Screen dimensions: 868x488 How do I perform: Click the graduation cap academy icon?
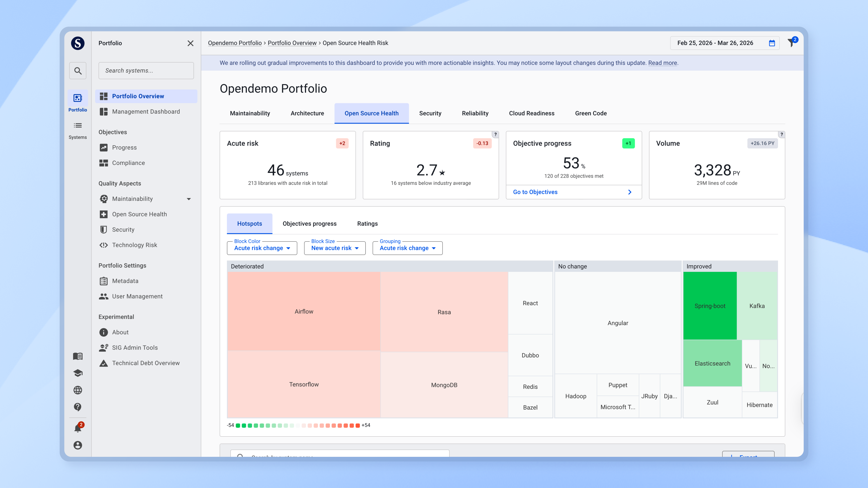pos(78,373)
